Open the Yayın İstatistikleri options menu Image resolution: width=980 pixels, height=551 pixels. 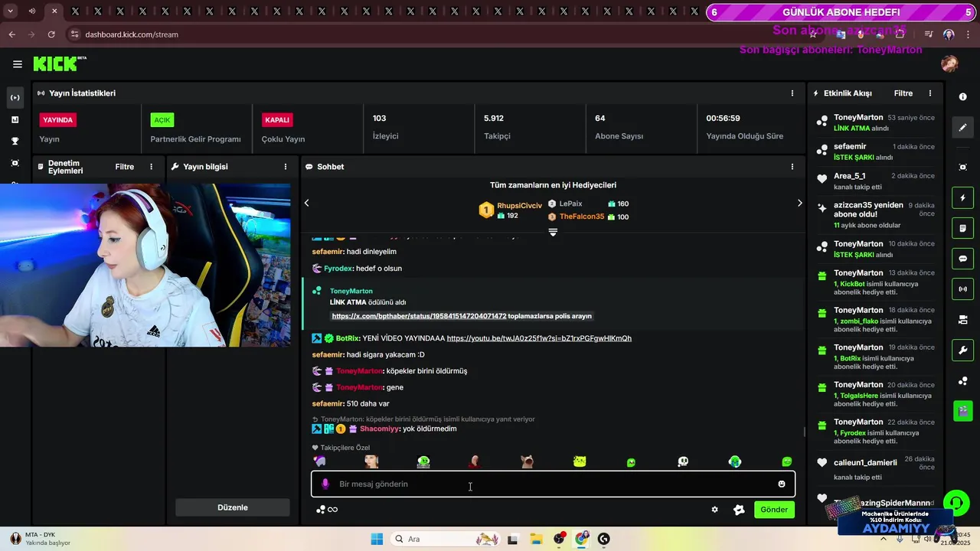coord(792,93)
